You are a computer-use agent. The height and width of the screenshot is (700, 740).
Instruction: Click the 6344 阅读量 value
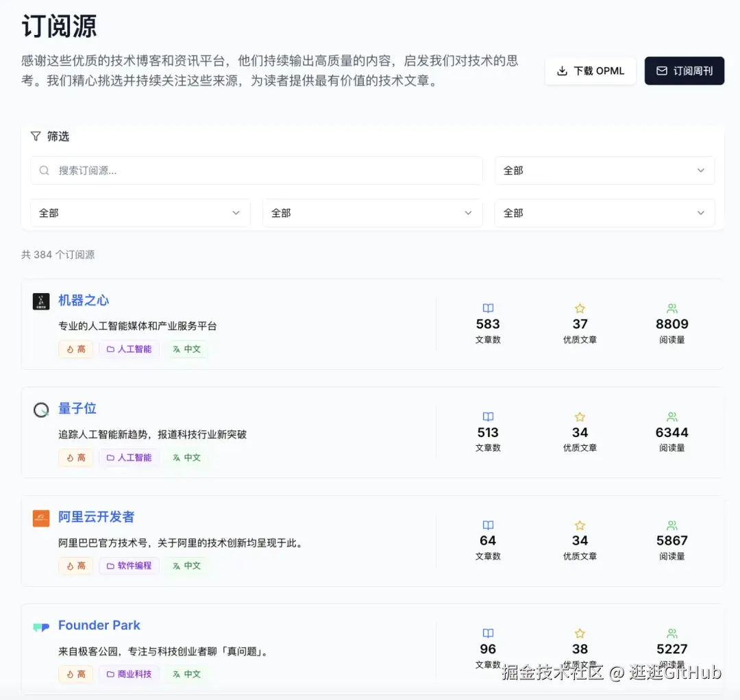point(672,433)
